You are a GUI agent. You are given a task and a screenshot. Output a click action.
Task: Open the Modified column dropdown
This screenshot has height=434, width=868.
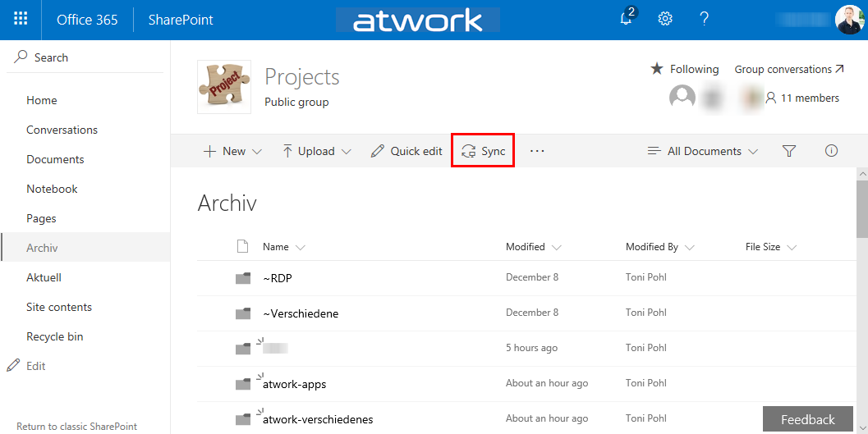click(x=534, y=247)
